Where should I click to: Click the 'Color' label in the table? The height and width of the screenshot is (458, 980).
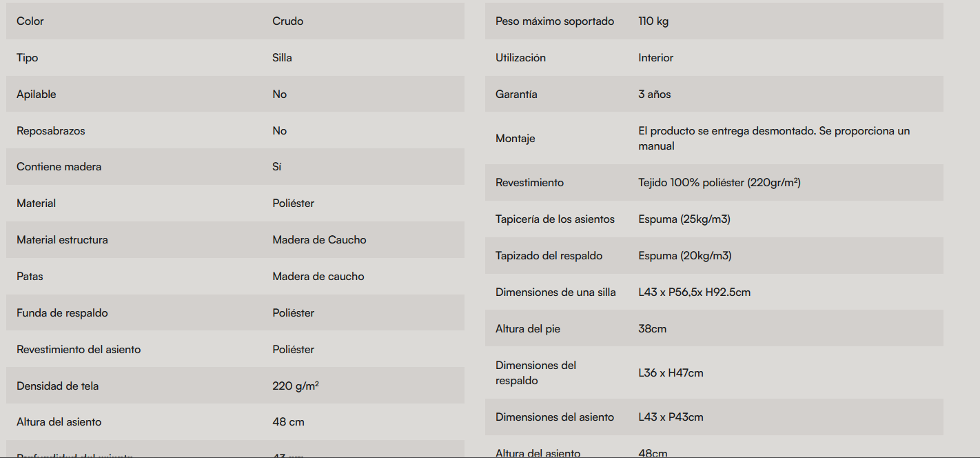pos(30,21)
